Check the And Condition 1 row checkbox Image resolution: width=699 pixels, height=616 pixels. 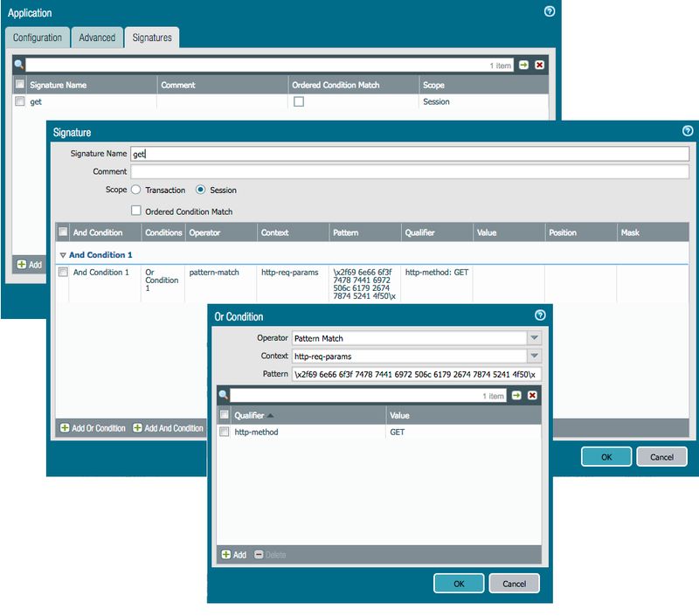pyautogui.click(x=63, y=272)
